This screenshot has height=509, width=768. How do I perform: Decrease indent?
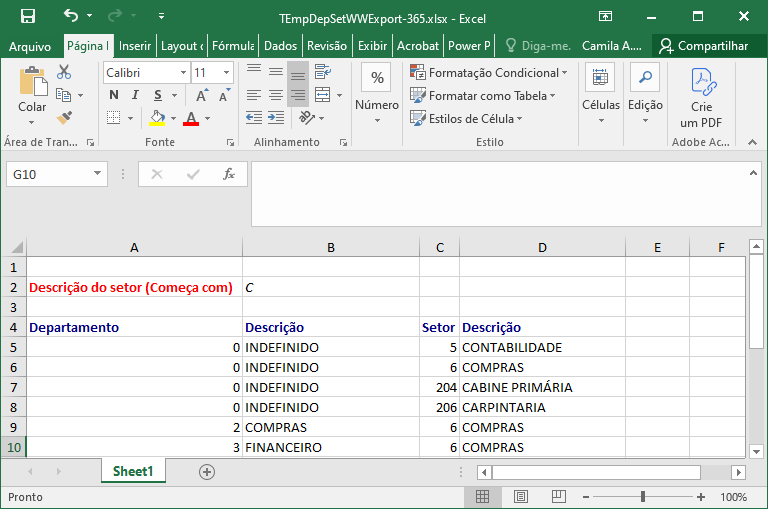[x=254, y=118]
